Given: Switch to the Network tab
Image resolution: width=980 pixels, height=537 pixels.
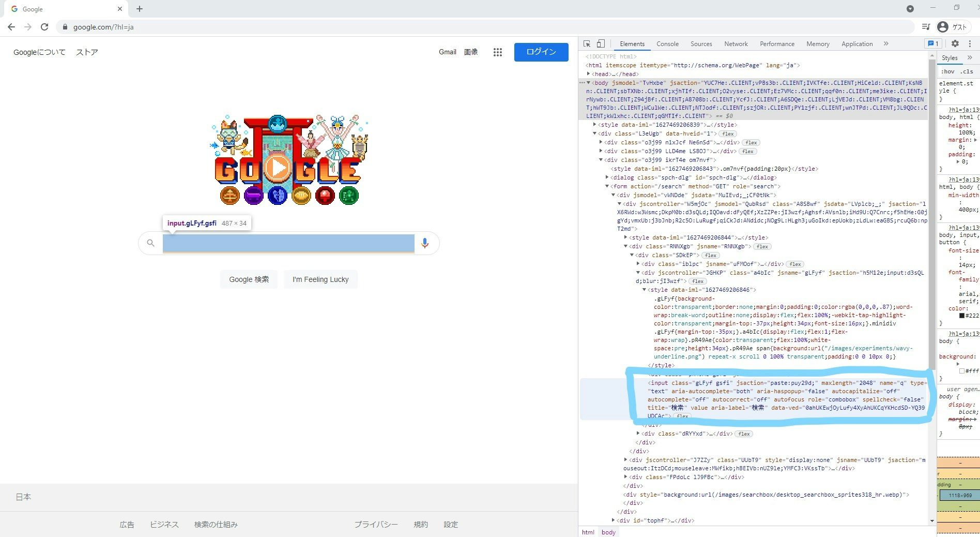Looking at the screenshot, I should (736, 44).
